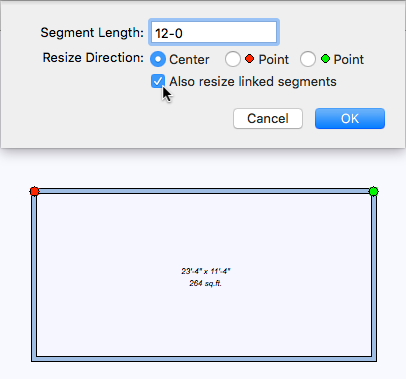Click the 'Resize Direction:' label

93,58
